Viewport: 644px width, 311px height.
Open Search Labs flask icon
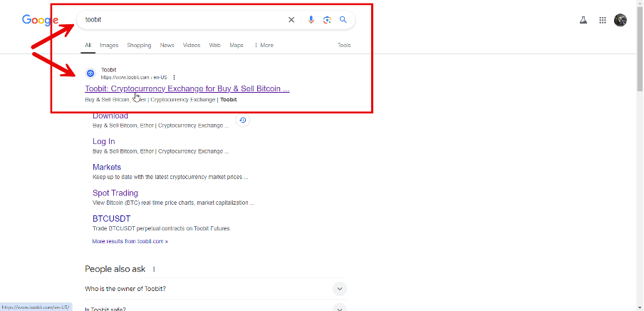[583, 20]
